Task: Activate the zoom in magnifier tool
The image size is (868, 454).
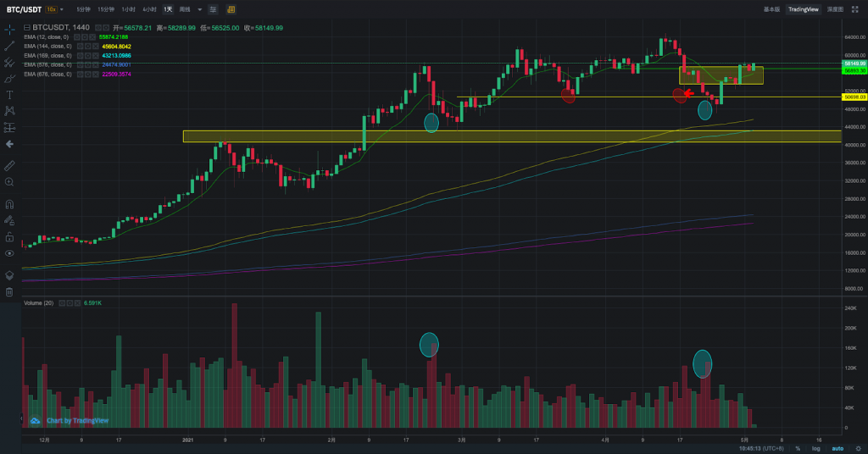Action: click(x=9, y=182)
